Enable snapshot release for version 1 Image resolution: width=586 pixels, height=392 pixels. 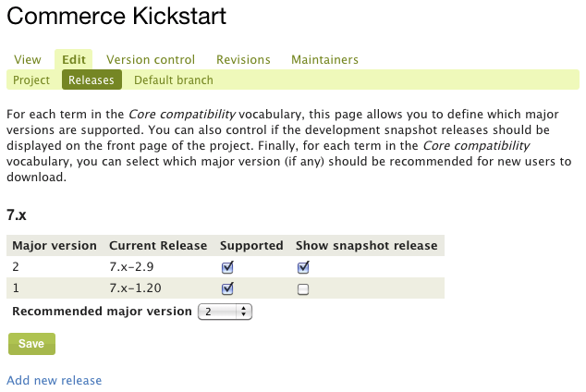point(303,289)
